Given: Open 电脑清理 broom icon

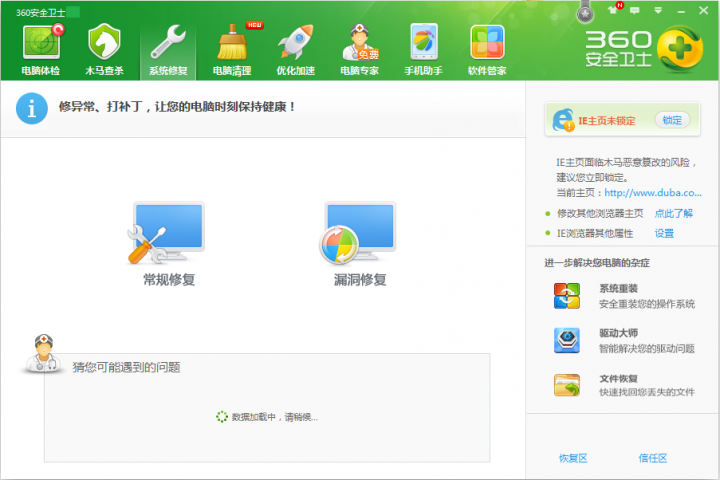Looking at the screenshot, I should click(232, 43).
